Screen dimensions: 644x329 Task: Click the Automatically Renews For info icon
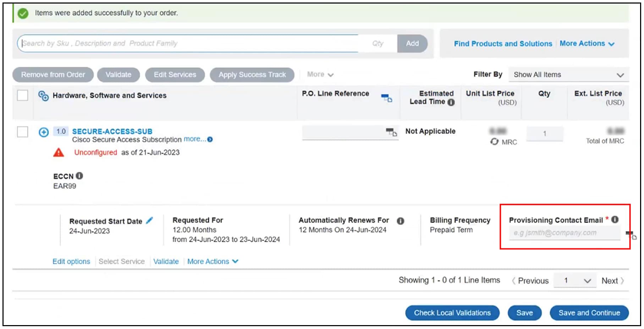[400, 221]
